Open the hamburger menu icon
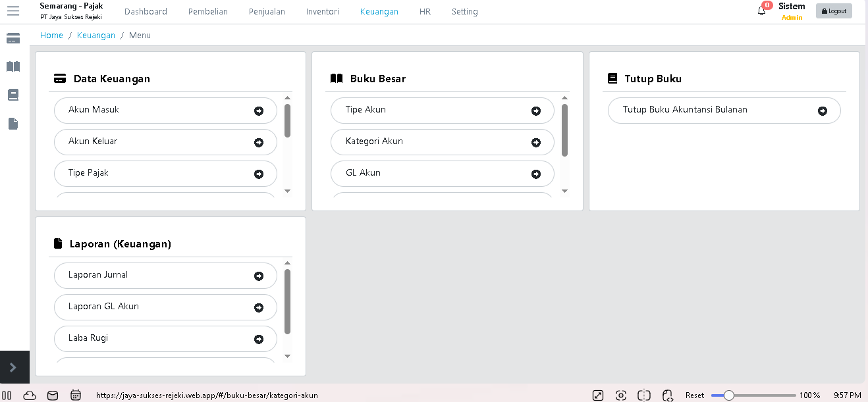The height and width of the screenshot is (402, 868). tap(13, 11)
